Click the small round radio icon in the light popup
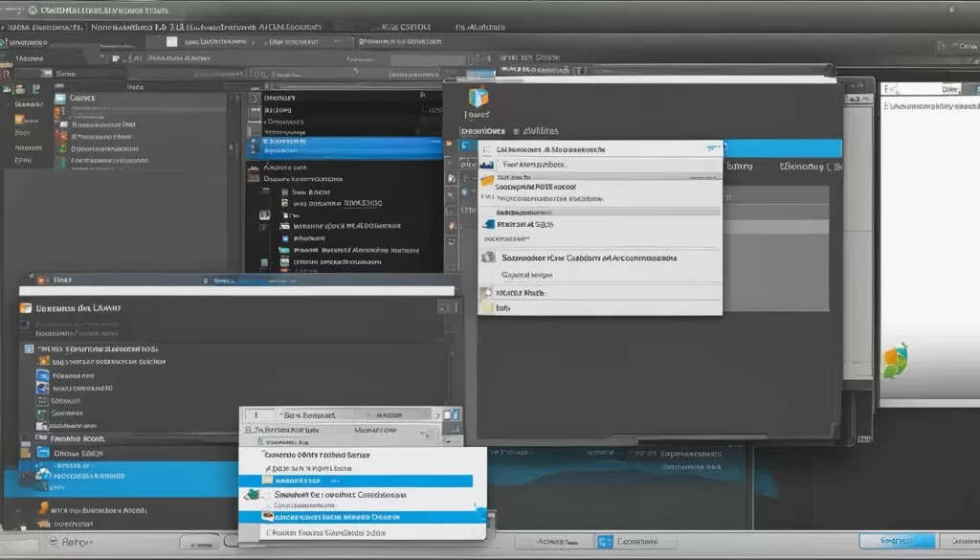Image resolution: width=980 pixels, height=560 pixels. tap(487, 293)
